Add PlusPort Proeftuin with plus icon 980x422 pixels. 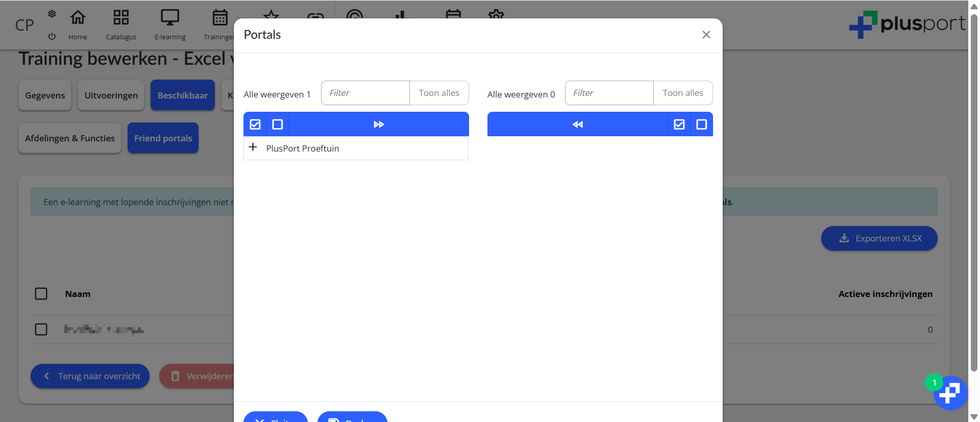click(253, 147)
